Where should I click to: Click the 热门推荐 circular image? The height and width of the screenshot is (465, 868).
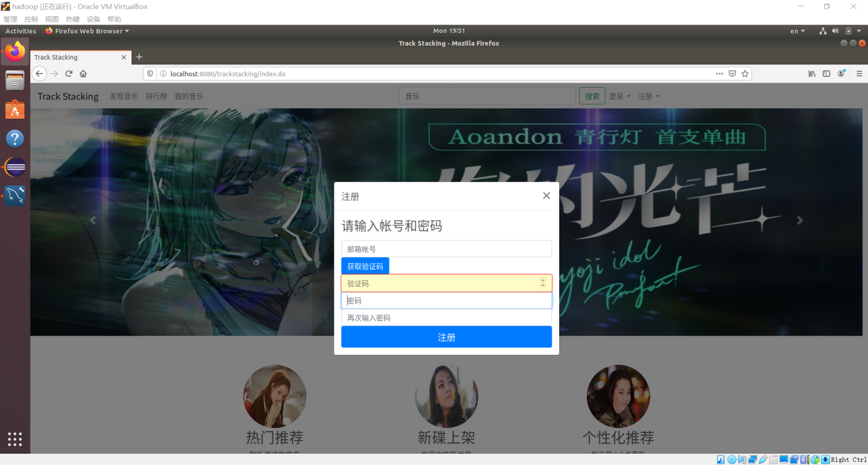[x=275, y=397]
